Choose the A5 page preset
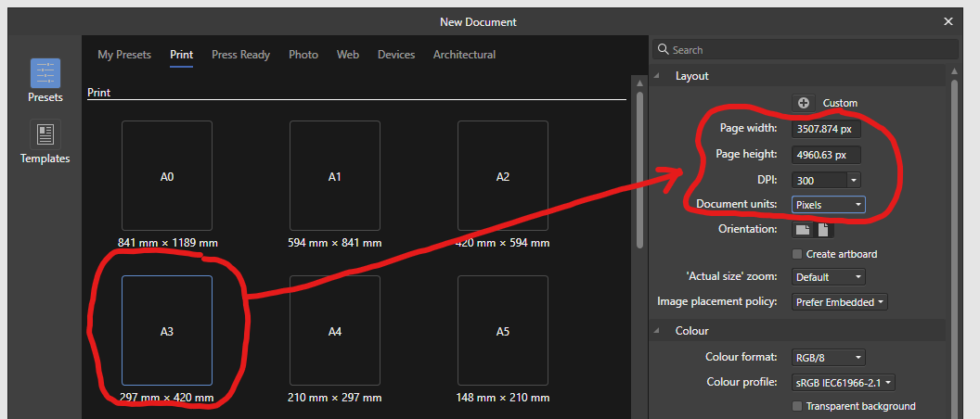This screenshot has width=980, height=419. click(x=503, y=331)
